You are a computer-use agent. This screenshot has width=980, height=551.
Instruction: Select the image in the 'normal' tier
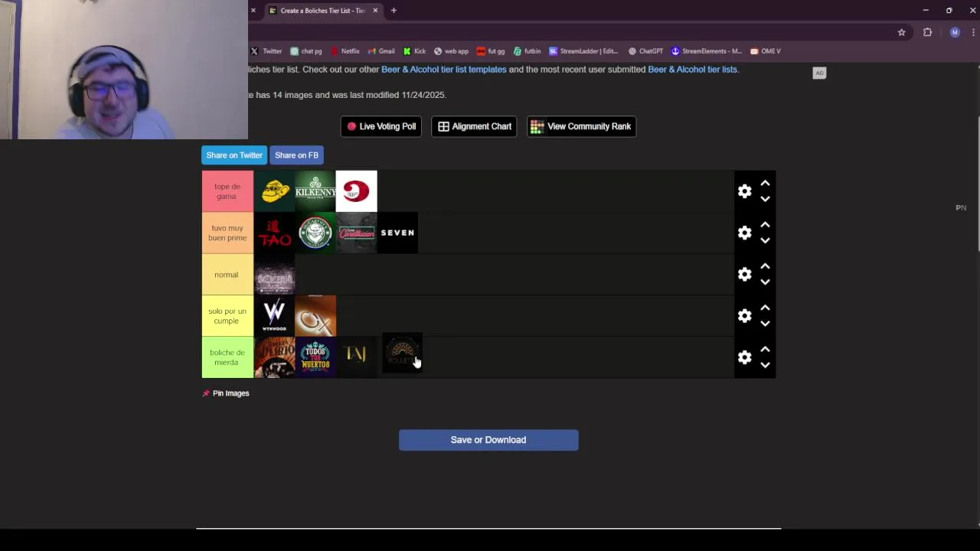274,274
